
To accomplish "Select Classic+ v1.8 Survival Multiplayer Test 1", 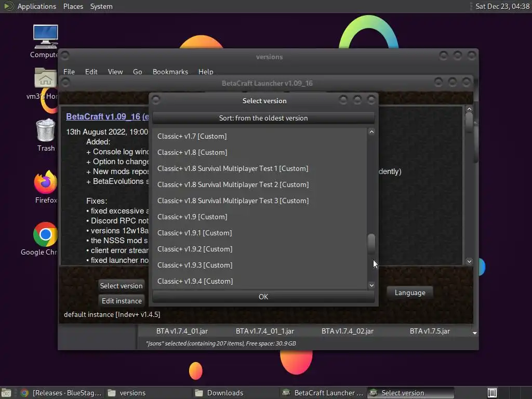I will click(x=260, y=168).
